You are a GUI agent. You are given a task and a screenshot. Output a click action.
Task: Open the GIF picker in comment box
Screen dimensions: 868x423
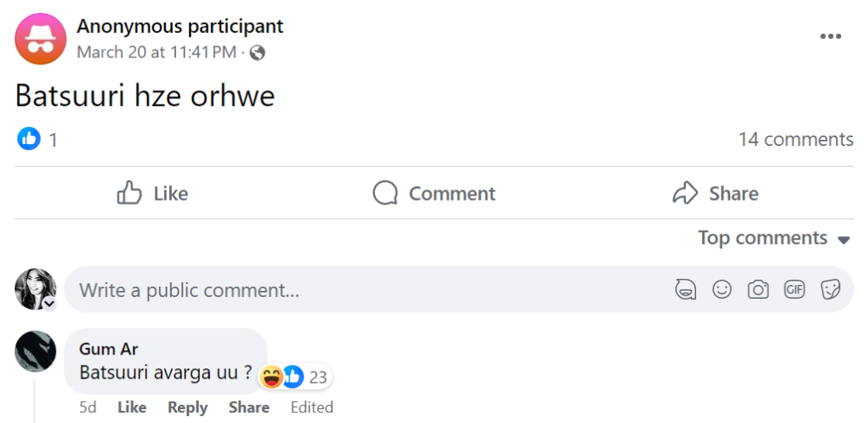tap(794, 290)
